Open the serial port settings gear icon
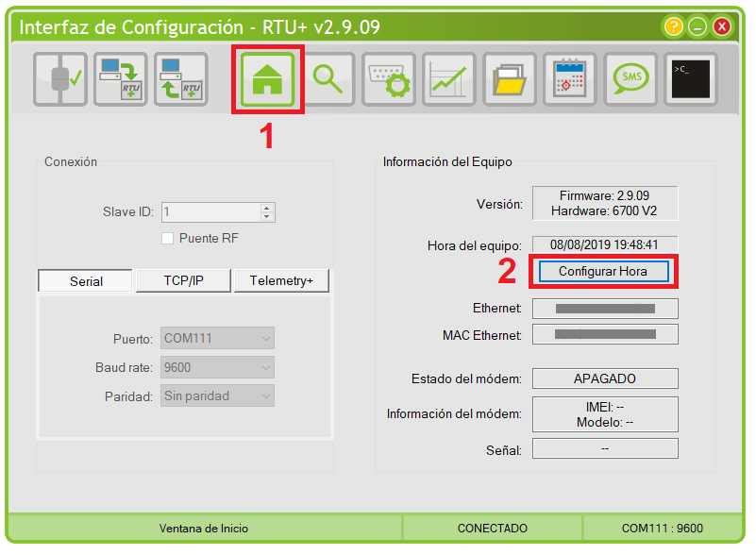The image size is (756, 555). pos(389,79)
